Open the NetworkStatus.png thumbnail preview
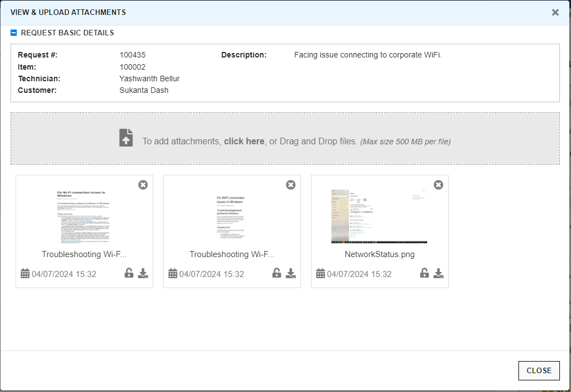This screenshot has width=571, height=392. tap(379, 216)
